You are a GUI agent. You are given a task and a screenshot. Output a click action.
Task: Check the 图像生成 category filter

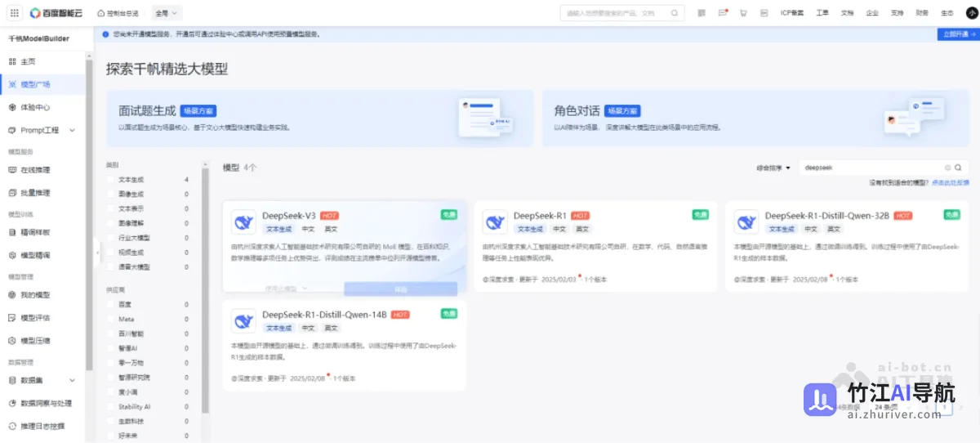[x=111, y=194]
